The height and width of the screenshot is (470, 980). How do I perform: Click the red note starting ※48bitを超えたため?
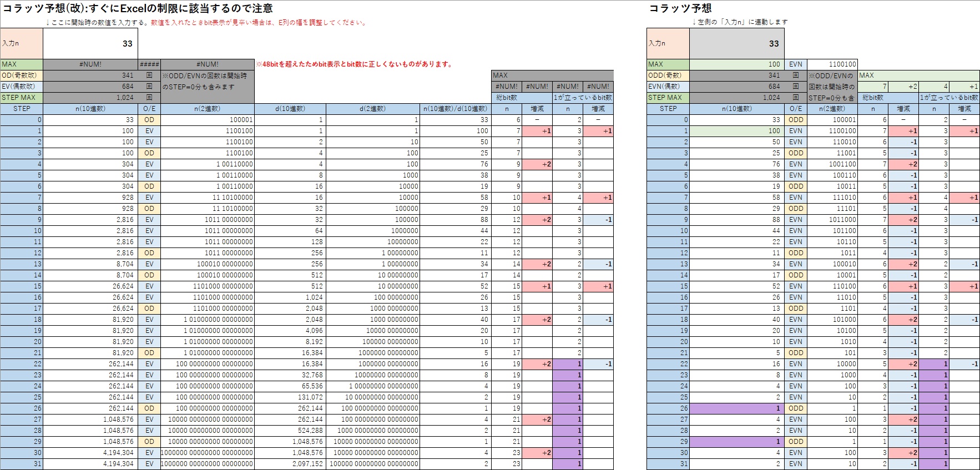click(x=354, y=64)
